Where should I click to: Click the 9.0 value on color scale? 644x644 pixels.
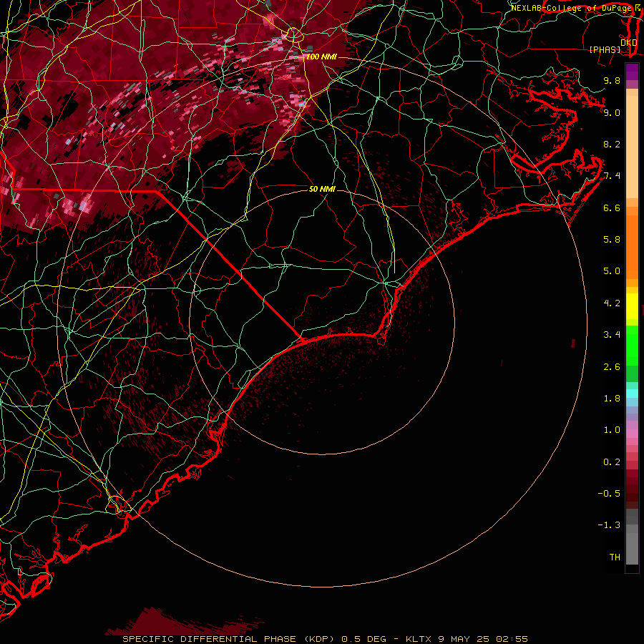click(612, 112)
